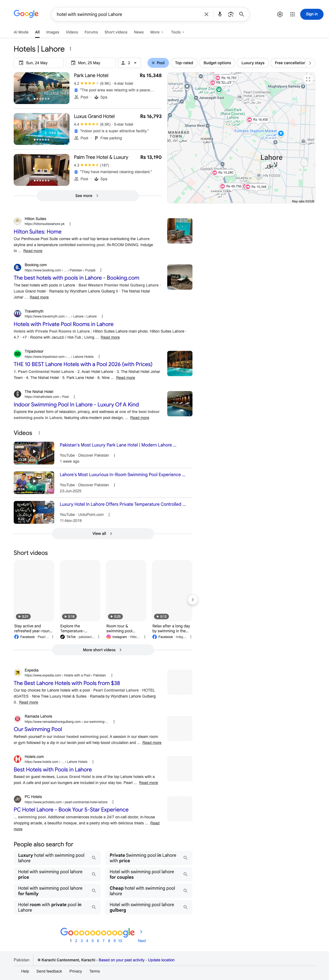Open Park Lane Hotel photo thumbnail

click(41, 88)
